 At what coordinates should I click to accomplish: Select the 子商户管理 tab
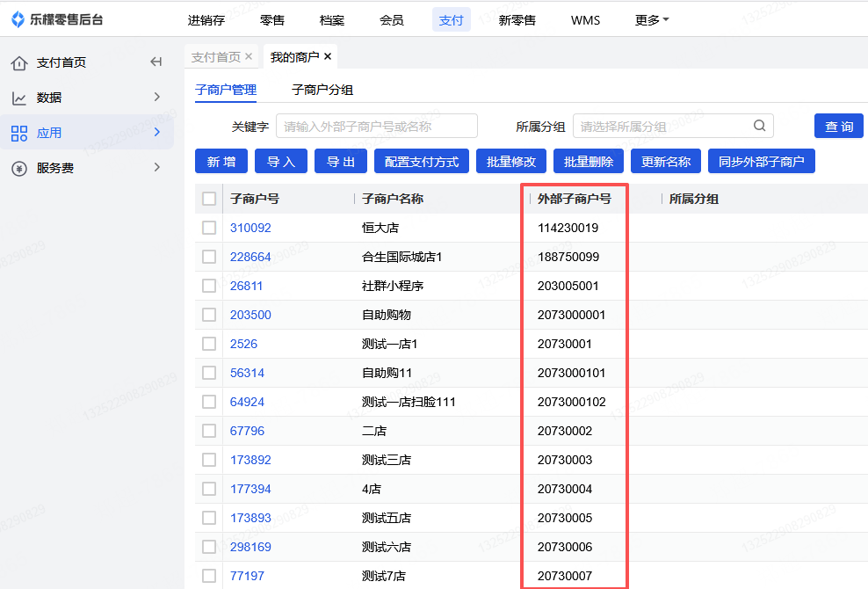click(226, 89)
